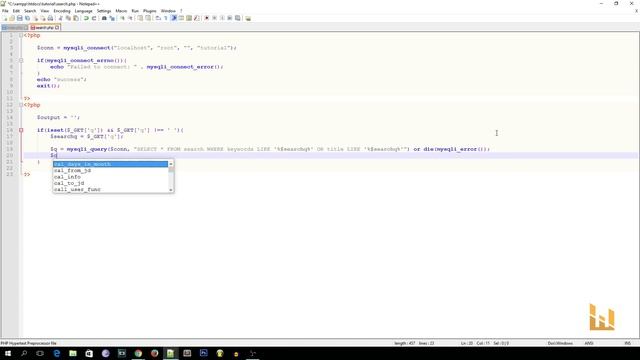Image resolution: width=640 pixels, height=360 pixels.
Task: Click the Save All toolbar icon
Action: point(27,18)
